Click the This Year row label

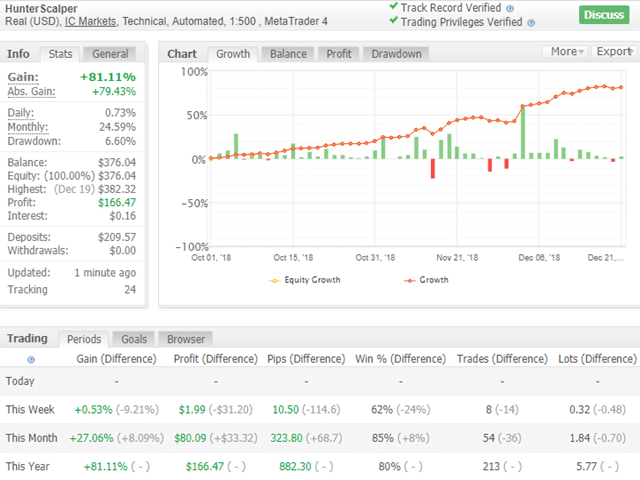point(27,466)
